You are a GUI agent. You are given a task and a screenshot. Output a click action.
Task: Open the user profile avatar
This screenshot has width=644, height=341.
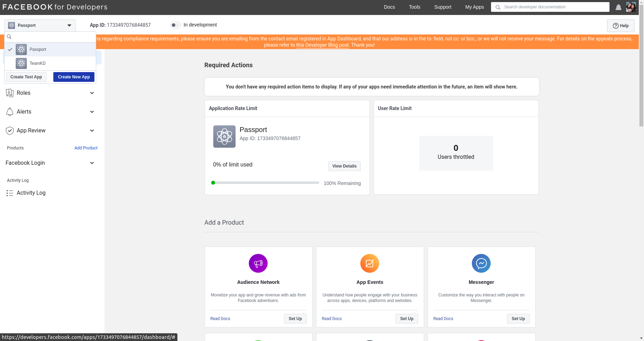pos(631,7)
